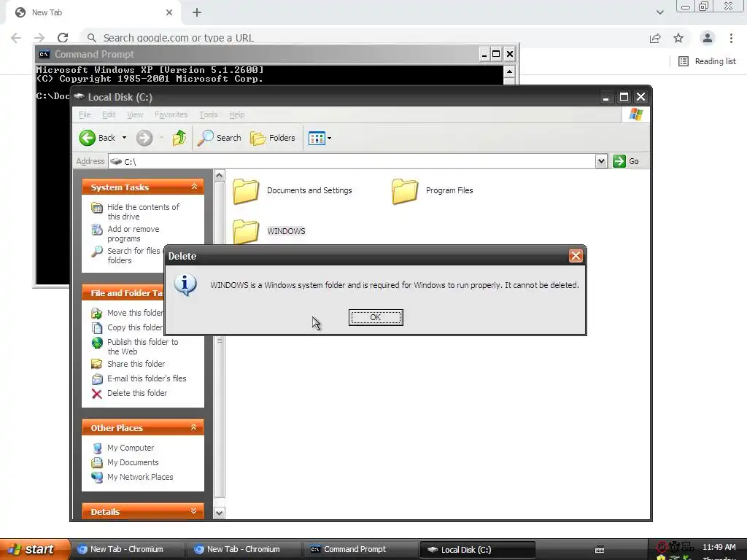Close the New Tab in Chrome
Viewport: 747px width, 560px height.
click(x=169, y=12)
